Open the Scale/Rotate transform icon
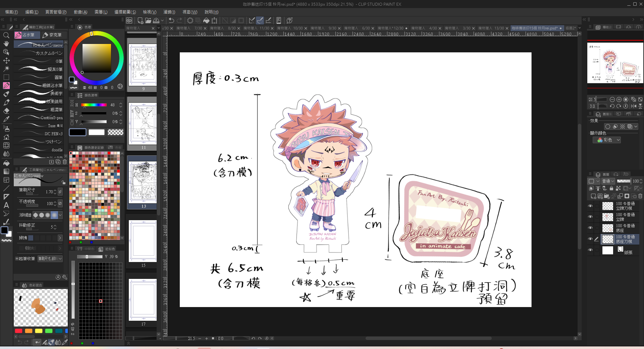This screenshot has width=644, height=349. click(x=214, y=20)
